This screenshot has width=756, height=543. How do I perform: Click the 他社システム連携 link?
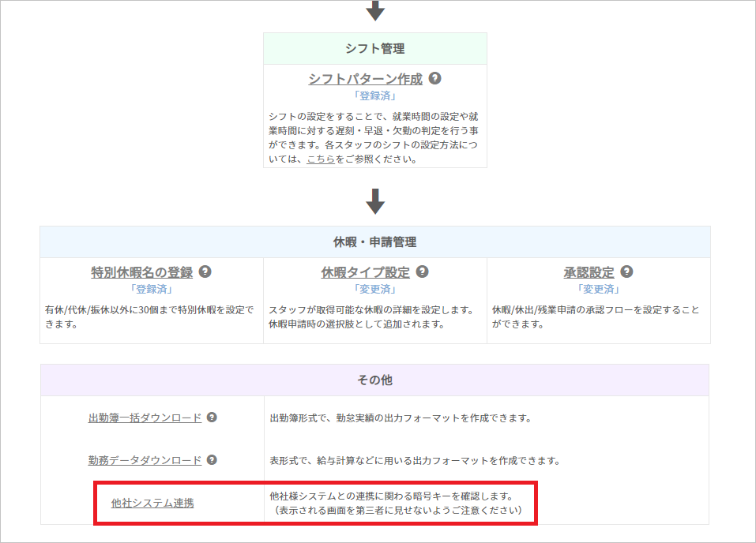click(152, 503)
